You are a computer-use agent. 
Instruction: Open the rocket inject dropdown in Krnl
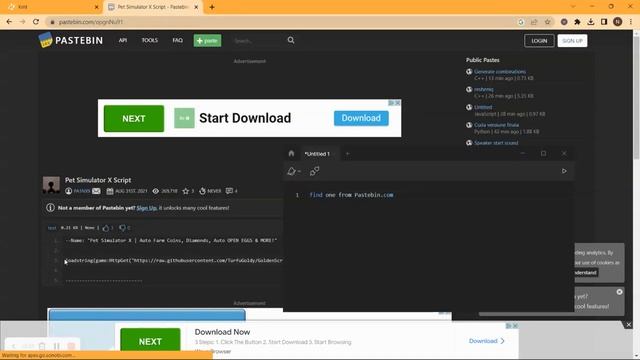294,171
